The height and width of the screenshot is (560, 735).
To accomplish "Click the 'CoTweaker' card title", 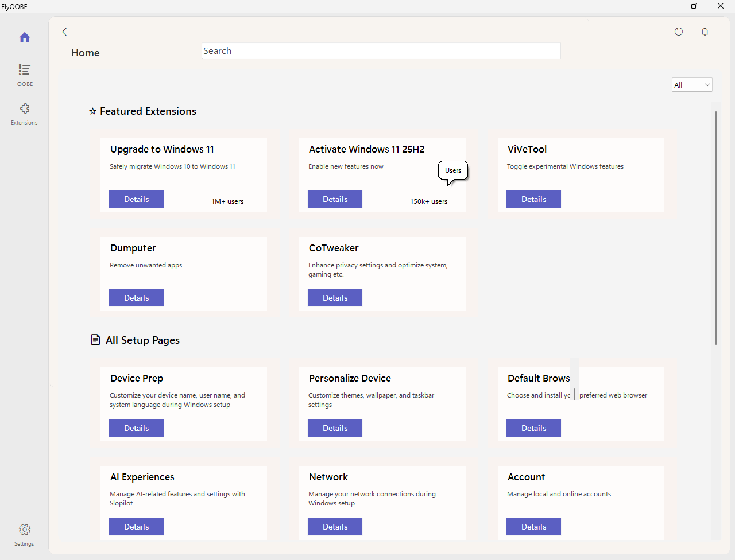I will [334, 248].
